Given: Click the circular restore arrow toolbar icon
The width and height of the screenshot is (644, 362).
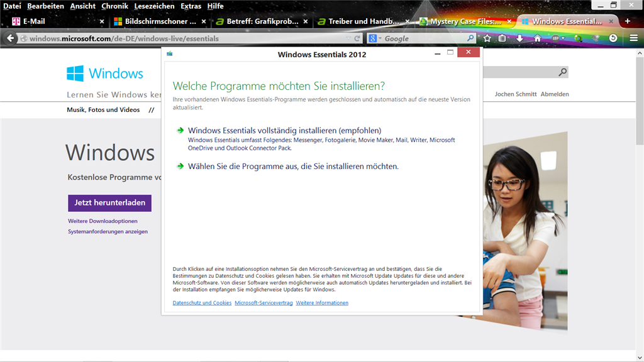Looking at the screenshot, I should coord(613,38).
